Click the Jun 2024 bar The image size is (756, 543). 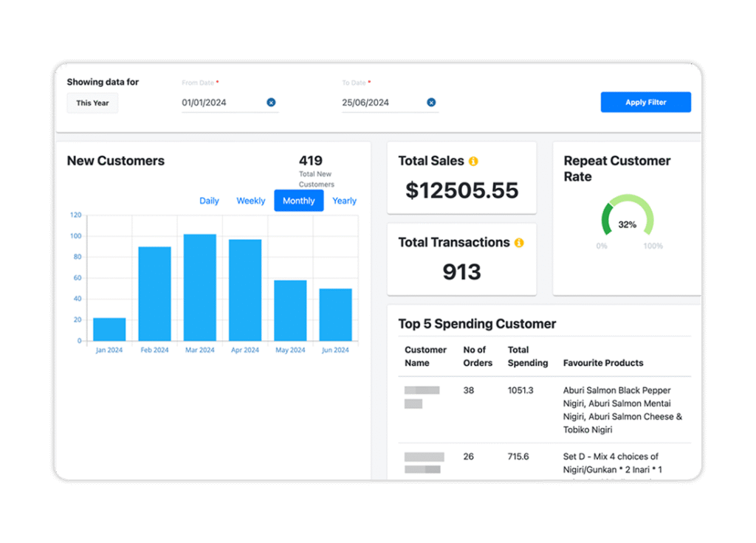[x=335, y=314]
